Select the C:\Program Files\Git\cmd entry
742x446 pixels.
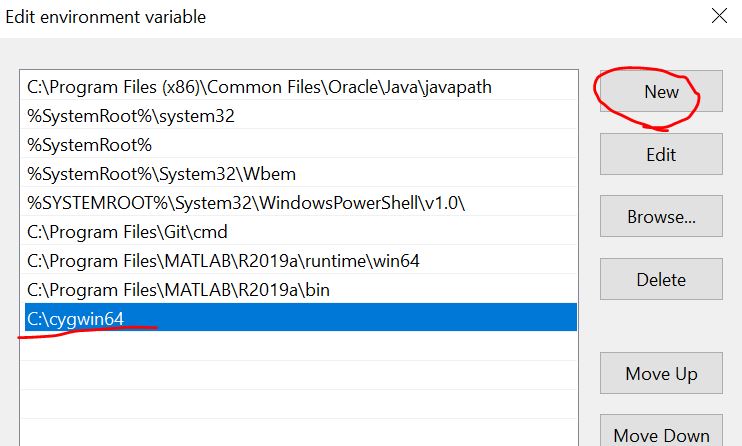click(127, 232)
